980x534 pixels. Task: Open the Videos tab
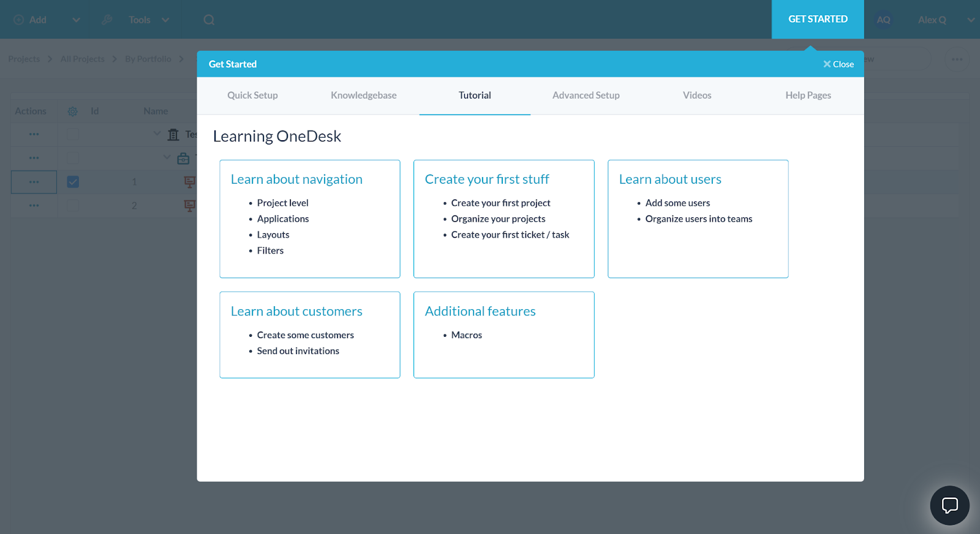click(x=697, y=96)
